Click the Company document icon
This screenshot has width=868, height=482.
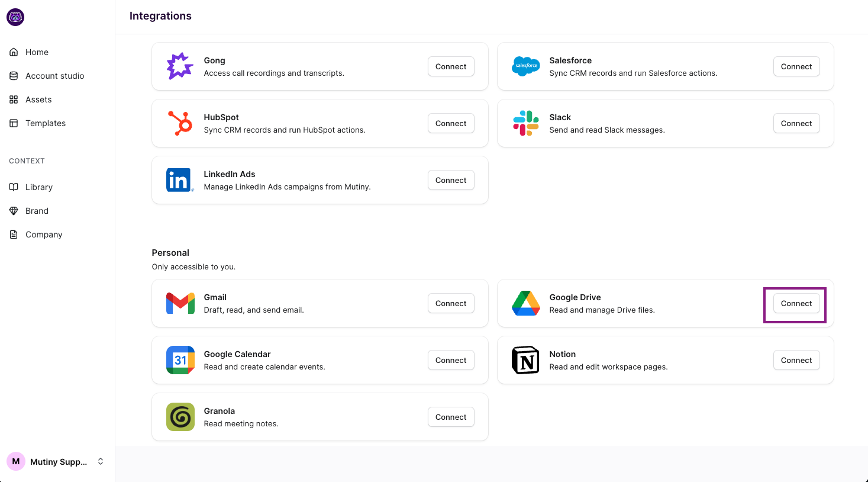(14, 234)
